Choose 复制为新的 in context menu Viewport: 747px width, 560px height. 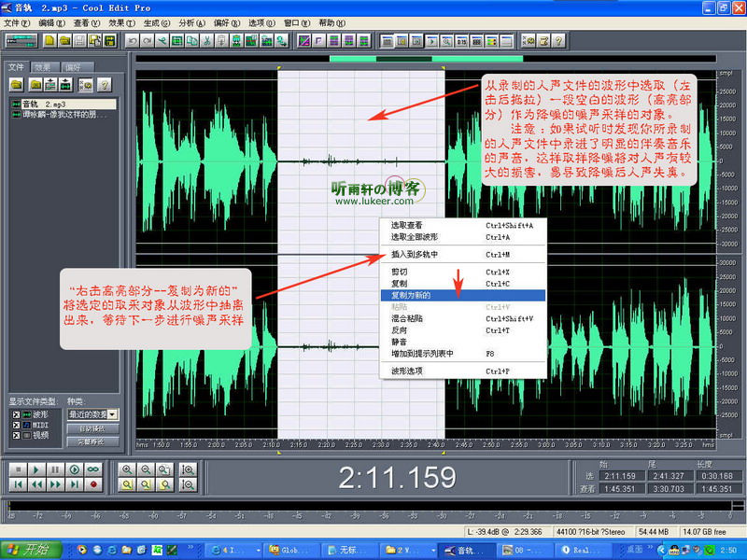pyautogui.click(x=462, y=295)
